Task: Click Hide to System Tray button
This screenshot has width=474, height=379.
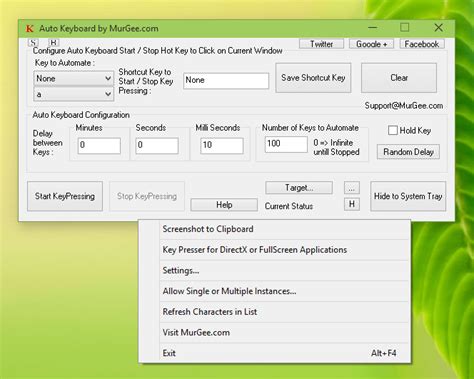Action: (x=408, y=196)
